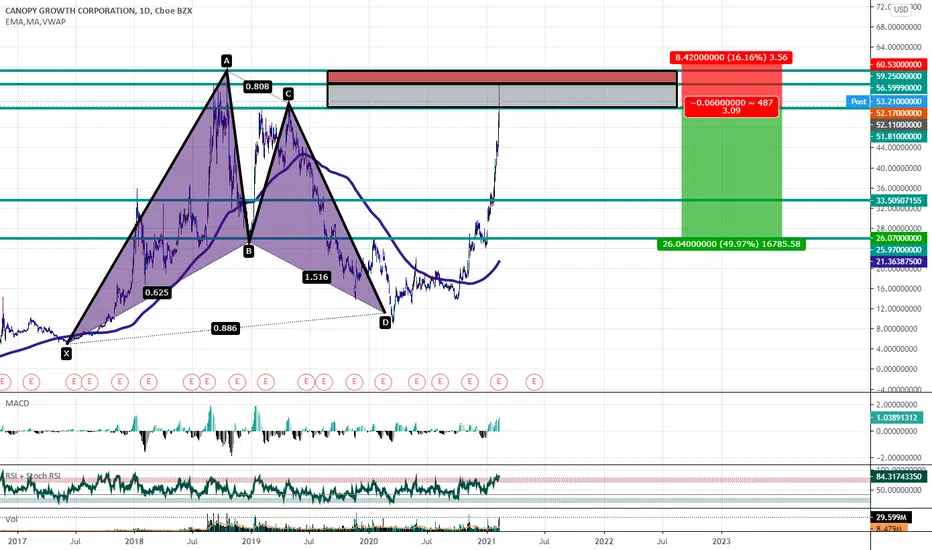This screenshot has width=932, height=550.
Task: Open the USD currency selector
Action: 901,9
